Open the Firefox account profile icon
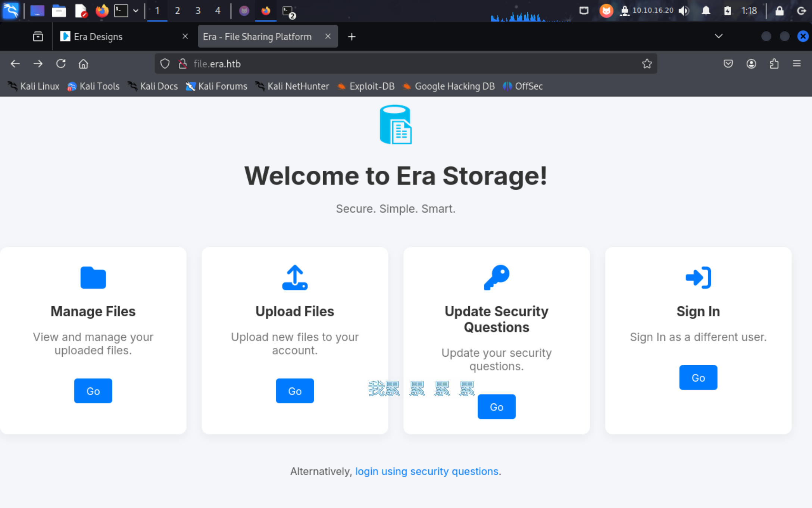 (x=751, y=64)
